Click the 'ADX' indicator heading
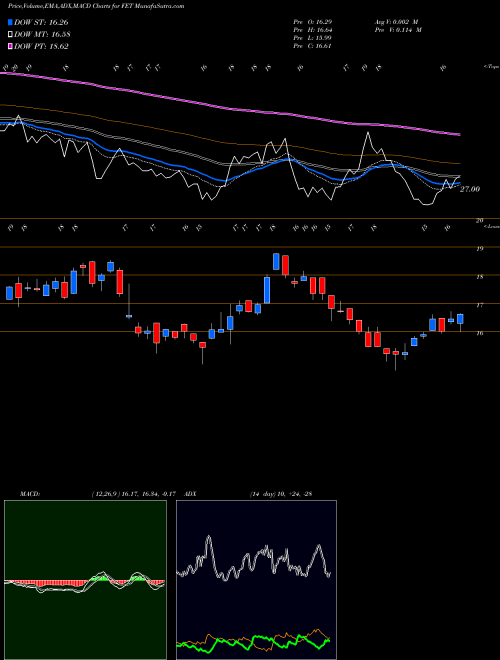This screenshot has height=660, width=500. click(x=190, y=494)
